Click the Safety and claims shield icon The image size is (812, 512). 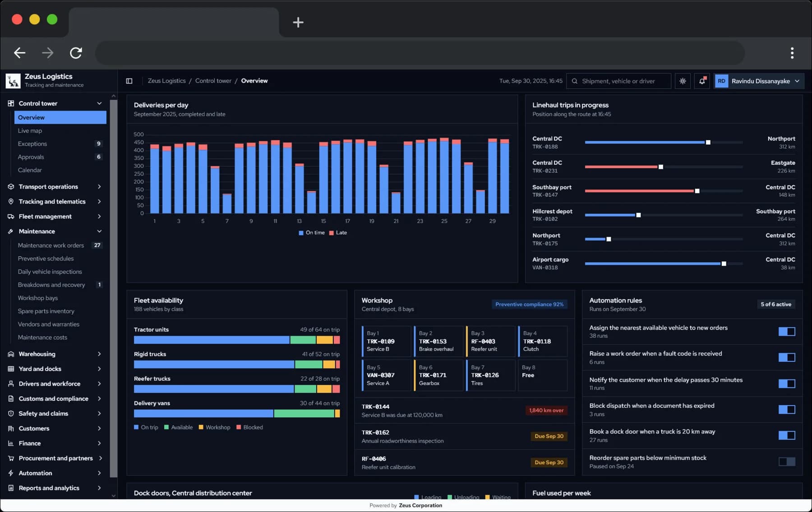click(11, 414)
